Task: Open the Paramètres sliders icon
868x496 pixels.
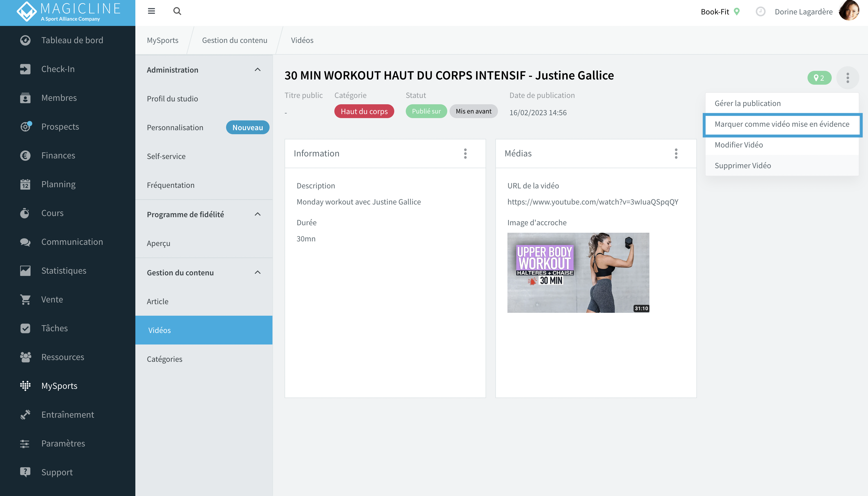Action: [24, 444]
